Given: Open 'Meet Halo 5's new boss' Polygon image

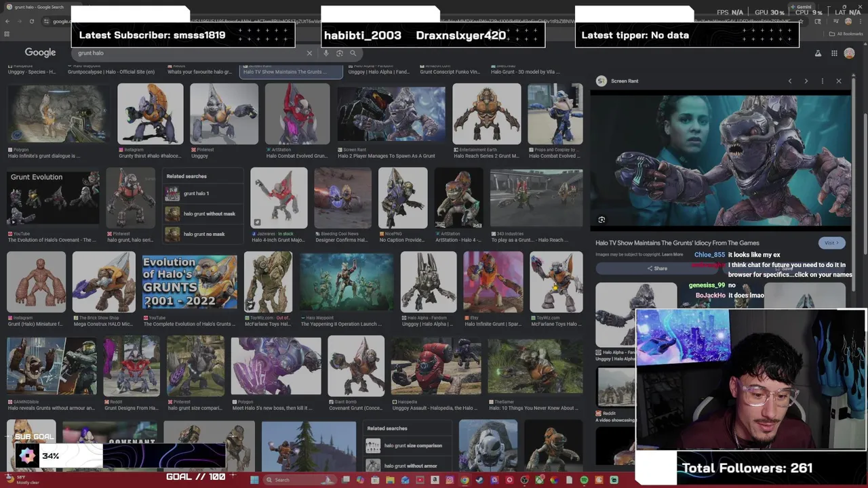Looking at the screenshot, I should click(x=275, y=366).
